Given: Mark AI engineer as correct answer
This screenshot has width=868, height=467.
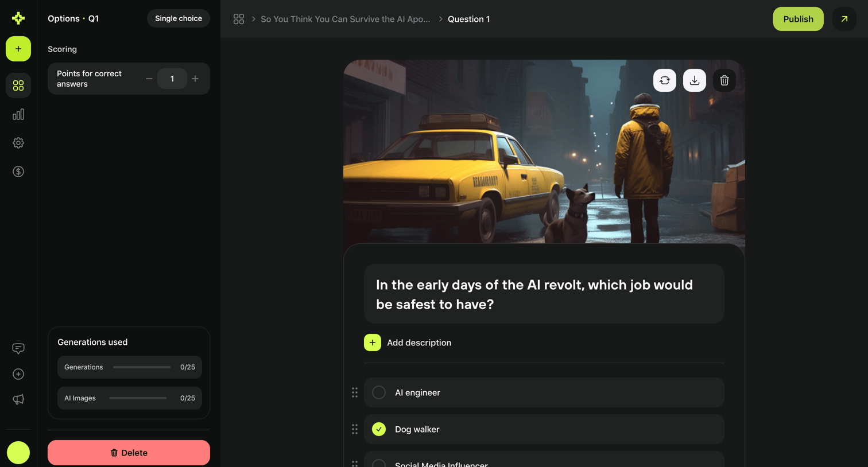Looking at the screenshot, I should pos(379,392).
